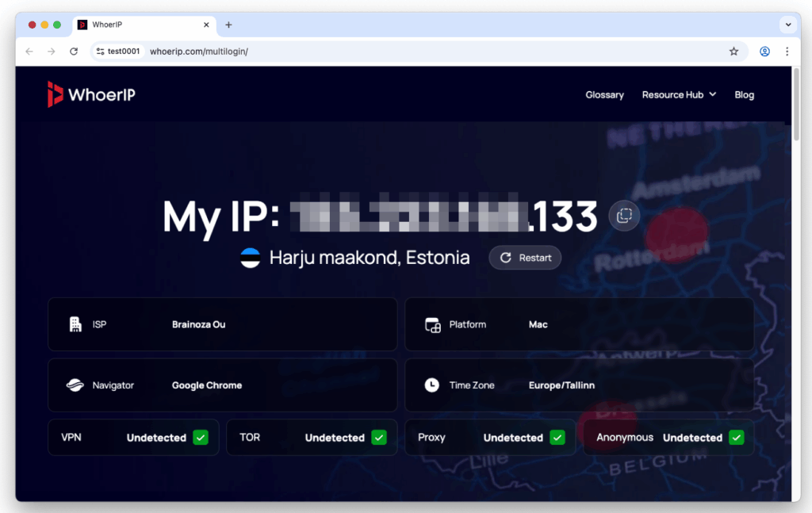Reload the page with the refresh icon

click(74, 52)
